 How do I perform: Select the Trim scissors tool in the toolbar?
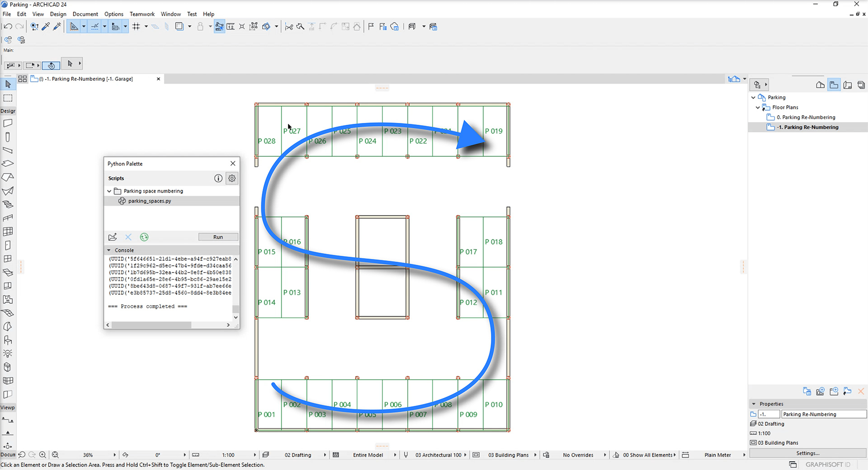[288, 26]
